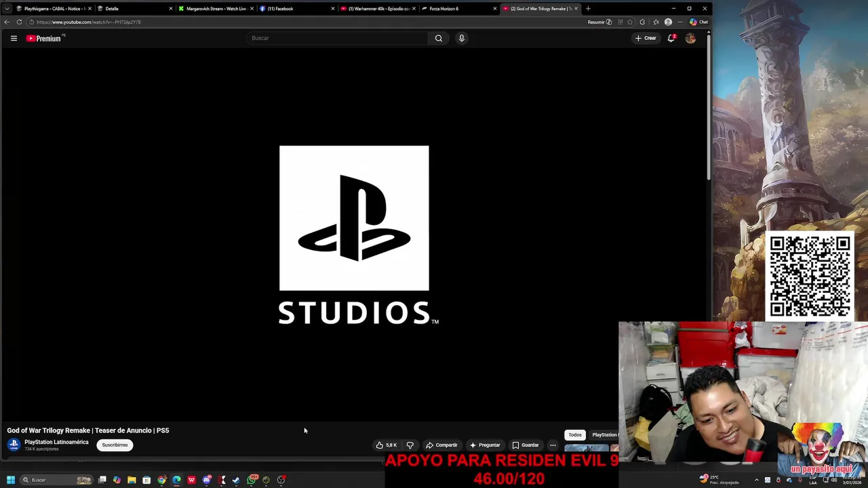Open Edge settings and more ellipsis
This screenshot has width=868, height=488.
click(680, 22)
